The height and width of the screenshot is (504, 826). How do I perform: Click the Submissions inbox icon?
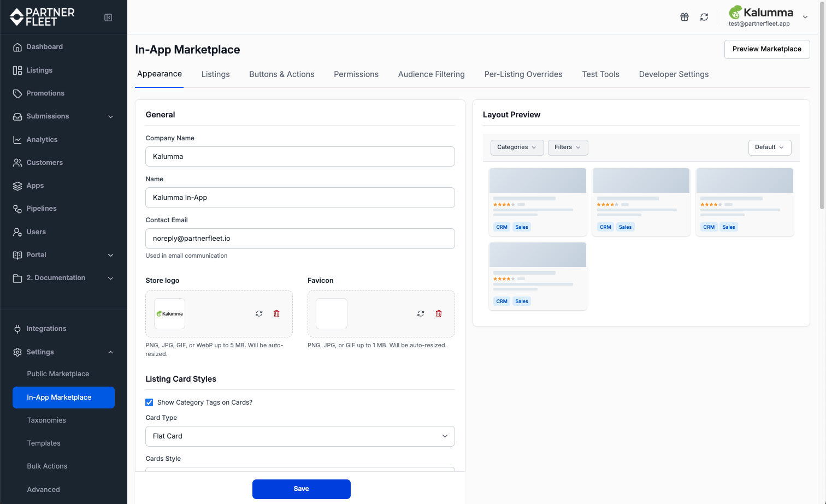17,116
